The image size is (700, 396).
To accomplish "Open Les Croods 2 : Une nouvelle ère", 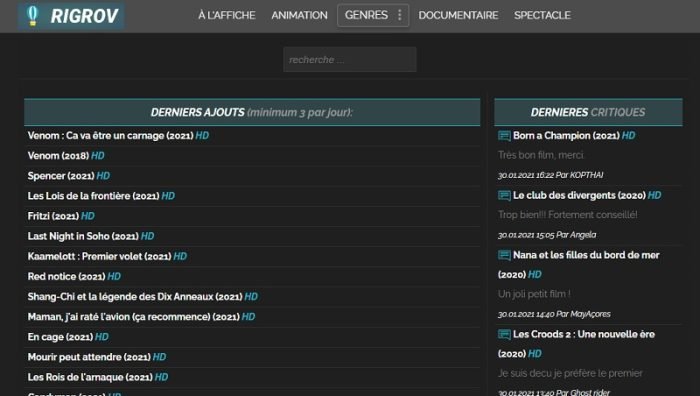I will pyautogui.click(x=584, y=334).
